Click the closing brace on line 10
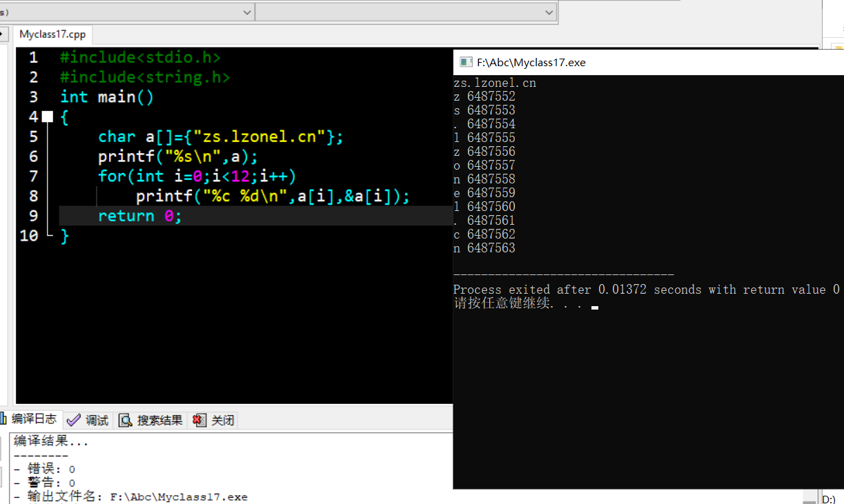 click(x=65, y=236)
